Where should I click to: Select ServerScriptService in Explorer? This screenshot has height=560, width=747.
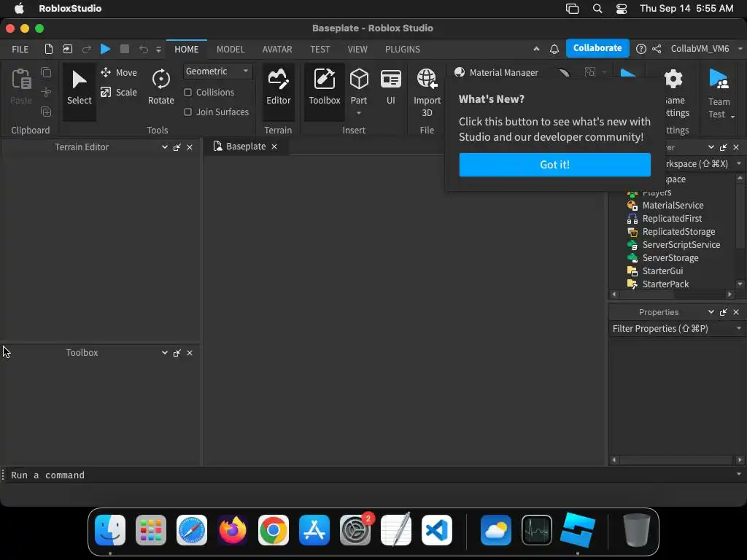(x=681, y=245)
